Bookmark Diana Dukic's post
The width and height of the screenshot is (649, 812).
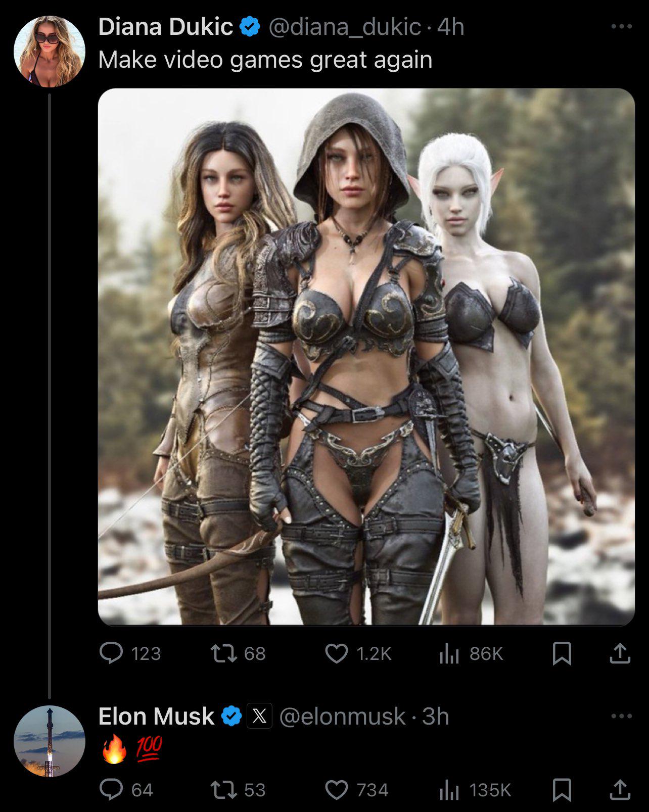pyautogui.click(x=562, y=653)
